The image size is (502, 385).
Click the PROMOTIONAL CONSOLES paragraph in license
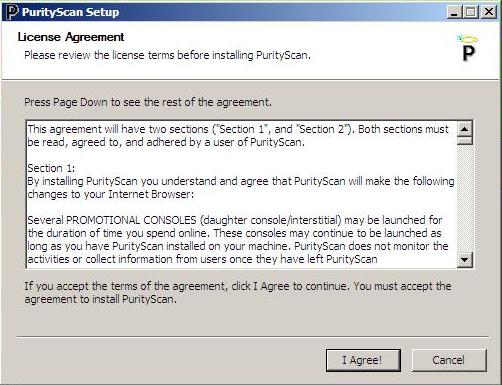point(238,240)
